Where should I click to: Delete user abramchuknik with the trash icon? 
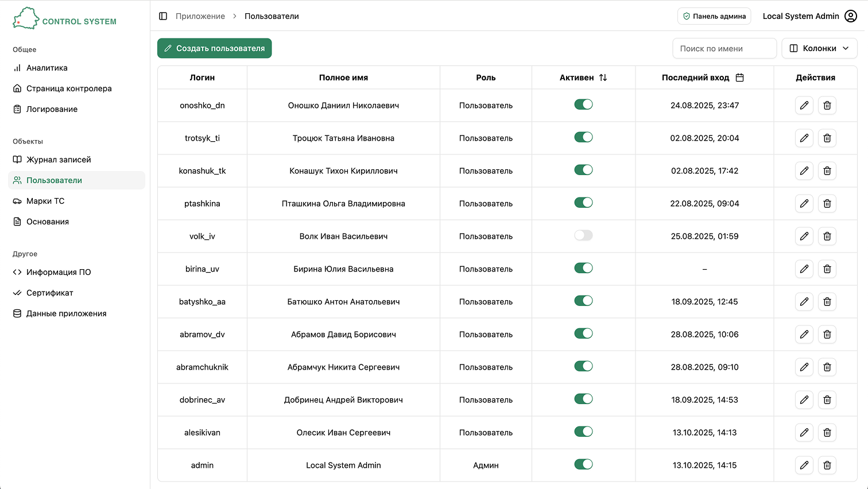point(827,367)
